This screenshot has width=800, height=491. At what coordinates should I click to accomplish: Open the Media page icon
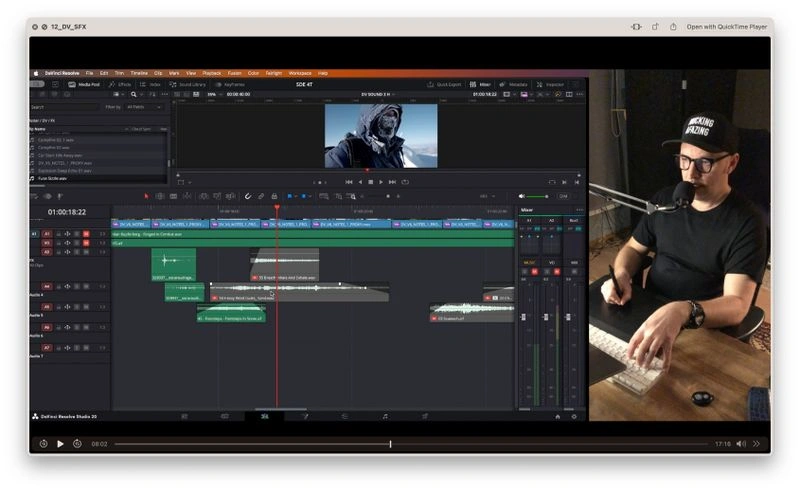pos(185,416)
